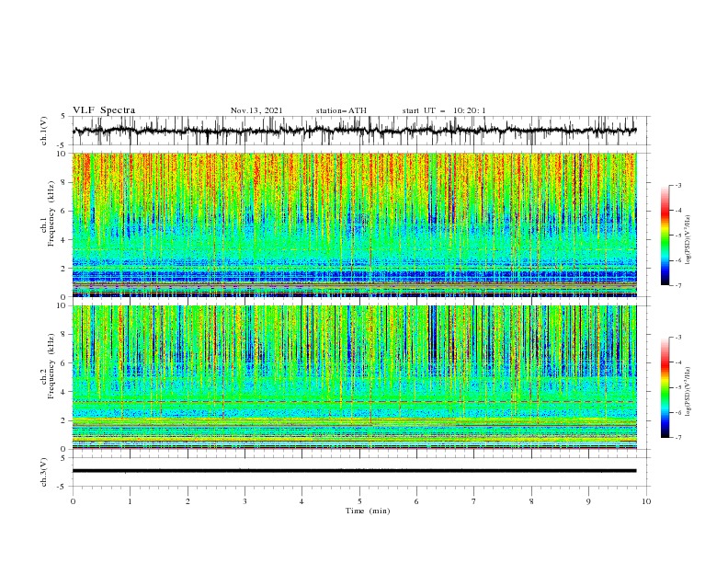Select the "ch.3(V)" axis label

coord(44,472)
